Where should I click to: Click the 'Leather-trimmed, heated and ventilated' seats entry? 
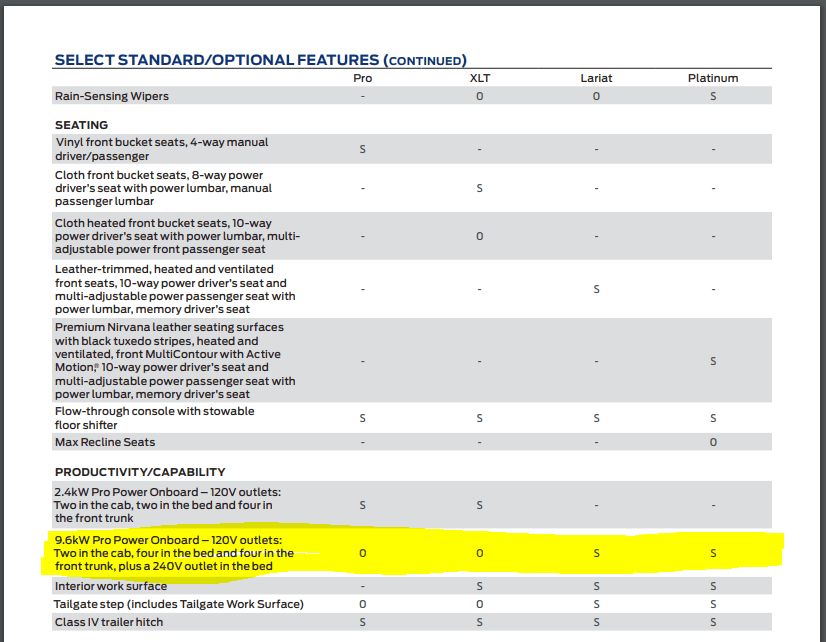tap(175, 289)
